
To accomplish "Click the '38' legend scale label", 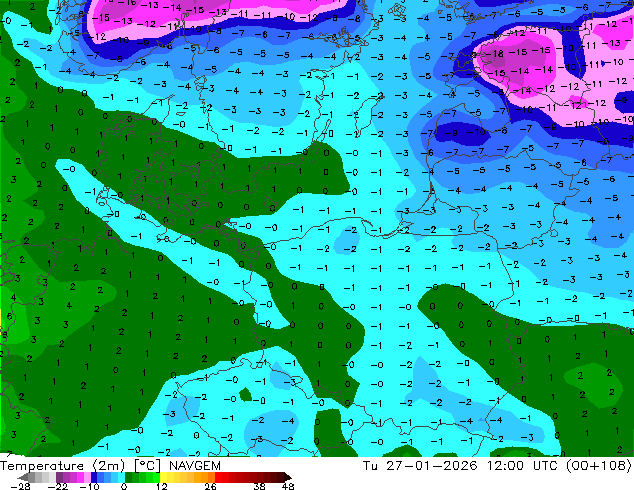I will (260, 486).
